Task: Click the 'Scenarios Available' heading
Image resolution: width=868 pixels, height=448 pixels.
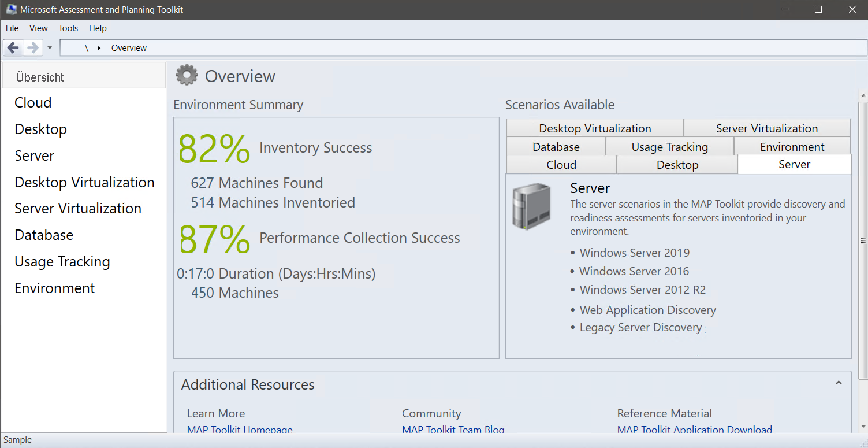Action: coord(560,105)
